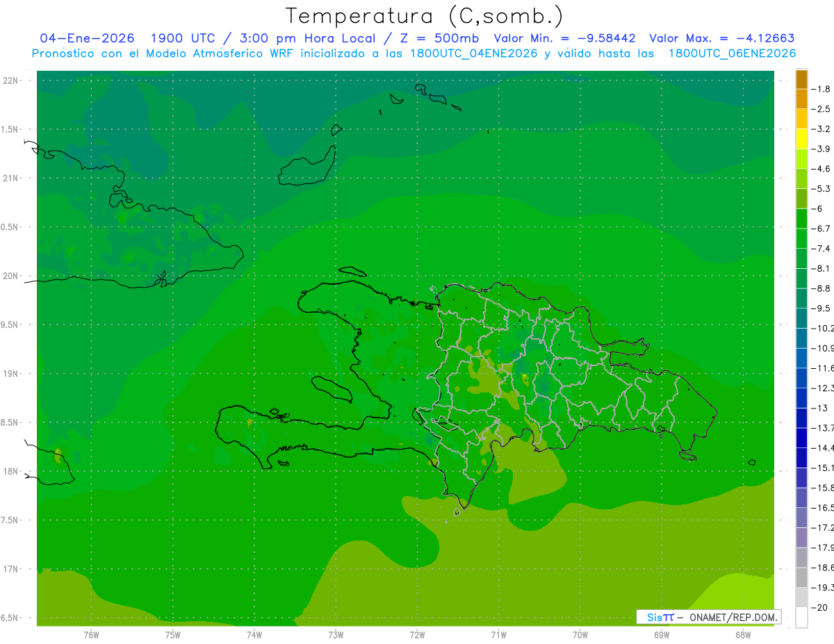Click the '-3.2' color scale value

(821, 129)
